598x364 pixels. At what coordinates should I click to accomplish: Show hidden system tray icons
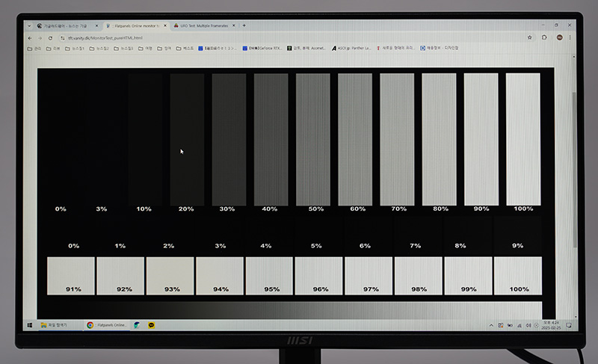point(491,325)
